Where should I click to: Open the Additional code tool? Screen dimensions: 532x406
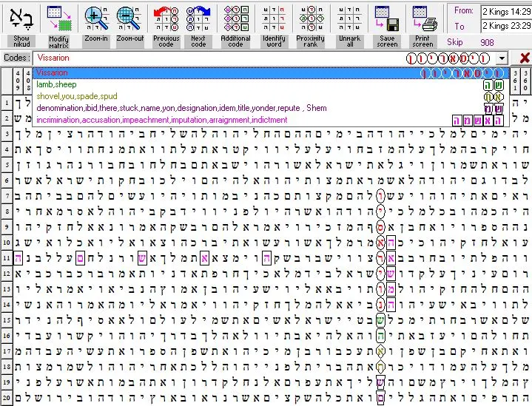236,18
